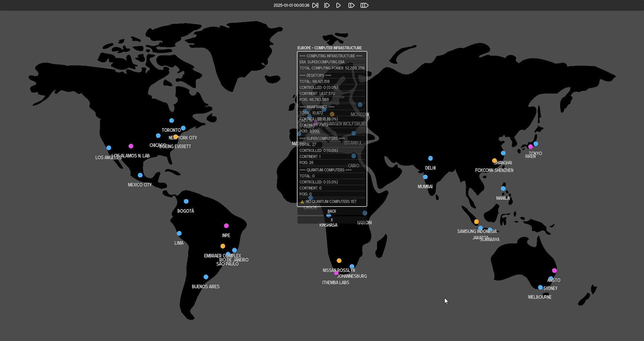Click the blue Mexico City marker
644x341 pixels.
(140, 175)
